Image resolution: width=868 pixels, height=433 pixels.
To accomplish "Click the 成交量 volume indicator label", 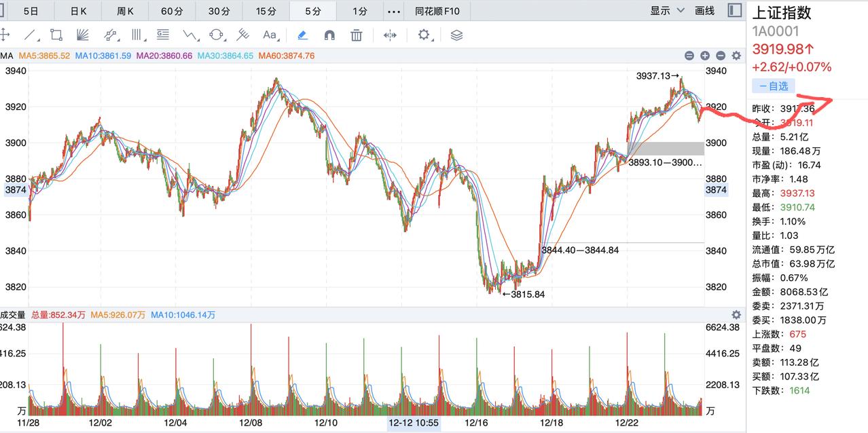I will pyautogui.click(x=12, y=314).
